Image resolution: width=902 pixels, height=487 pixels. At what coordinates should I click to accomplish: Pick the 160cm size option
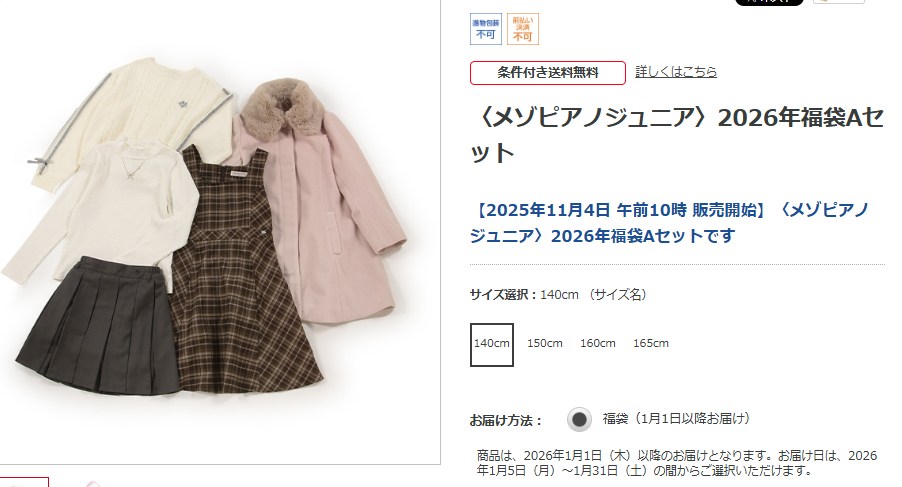[x=598, y=343]
